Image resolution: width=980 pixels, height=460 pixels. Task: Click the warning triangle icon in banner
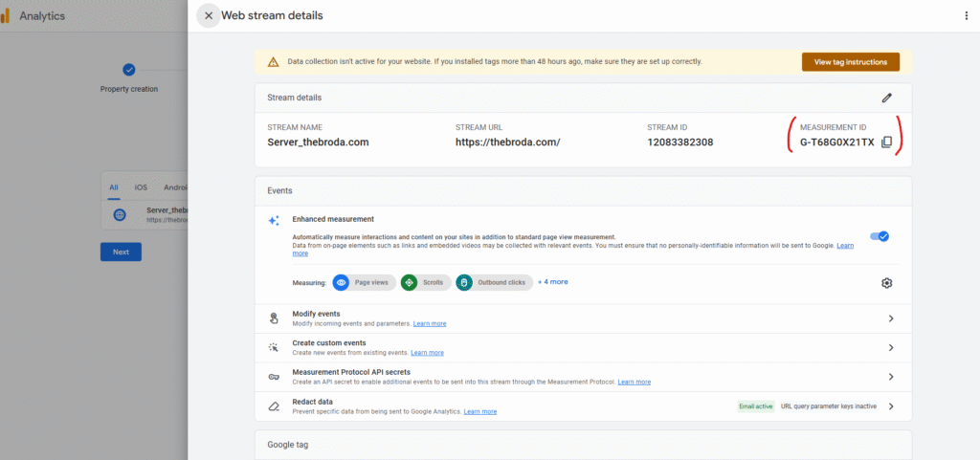(x=273, y=62)
